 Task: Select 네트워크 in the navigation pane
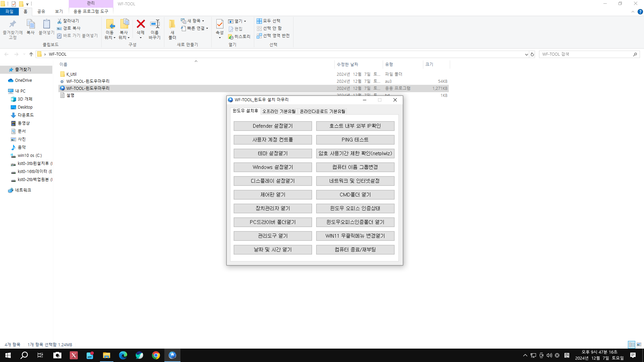[x=23, y=190]
